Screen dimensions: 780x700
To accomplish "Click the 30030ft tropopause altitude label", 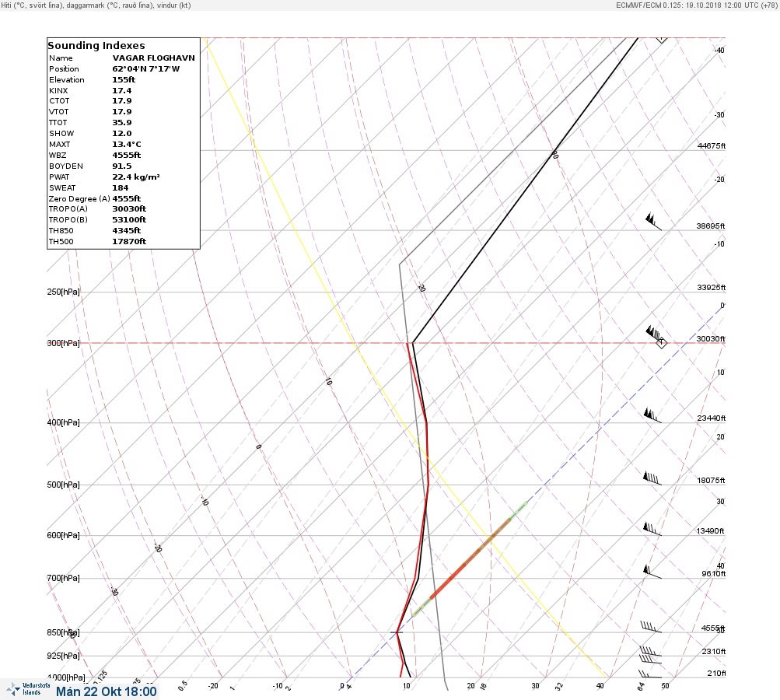I will coord(711,339).
